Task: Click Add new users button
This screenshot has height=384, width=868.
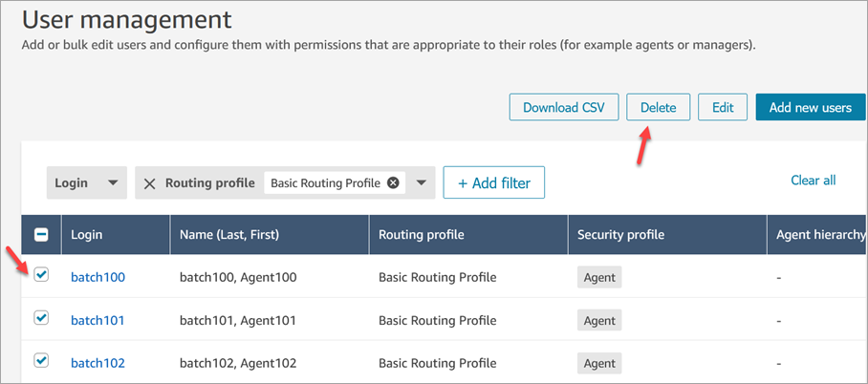Action: click(811, 107)
